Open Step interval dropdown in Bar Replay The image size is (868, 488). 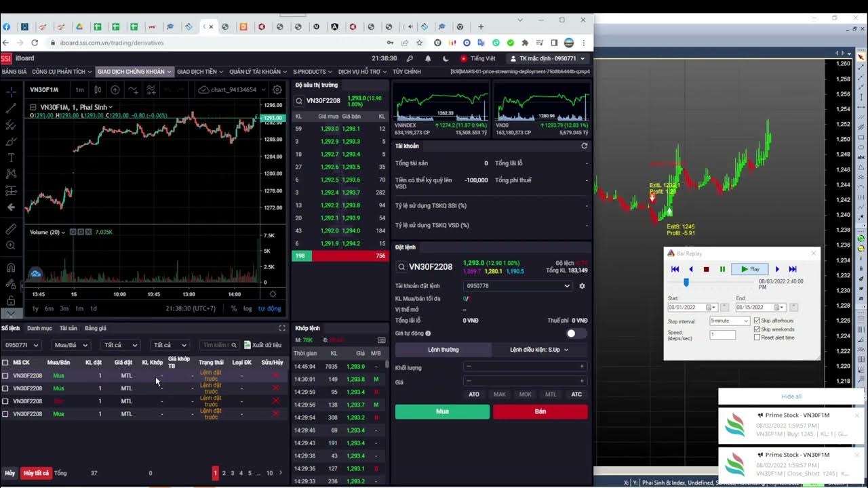tap(730, 321)
